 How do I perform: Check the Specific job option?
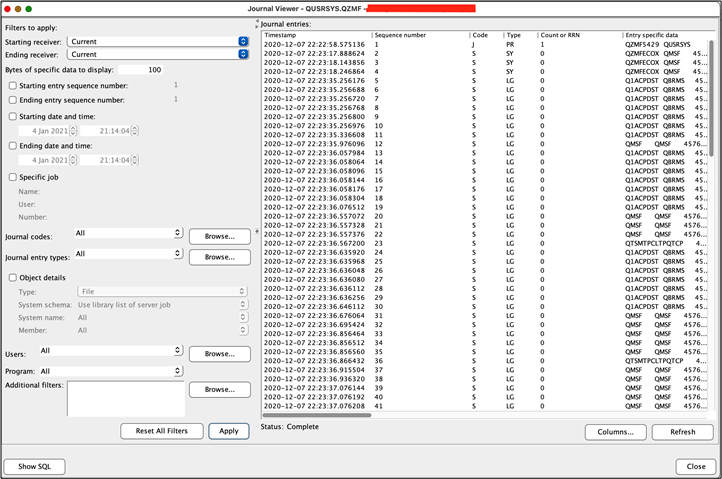(x=12, y=177)
